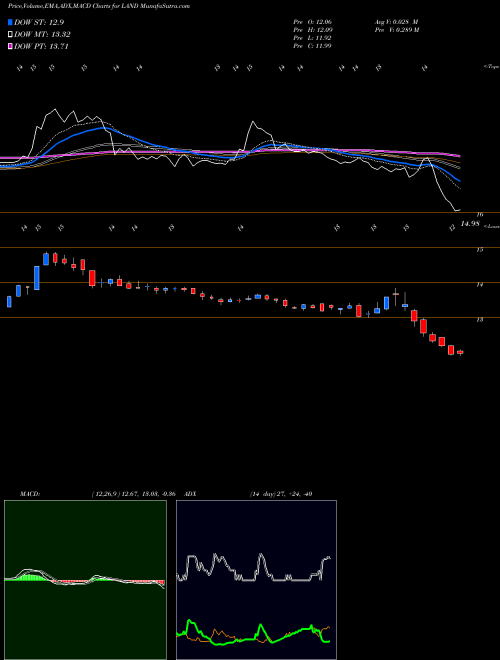Screen dimensions: 500x660
Task: Click the 16 axis label on EMA chart
Action: pyautogui.click(x=479, y=215)
